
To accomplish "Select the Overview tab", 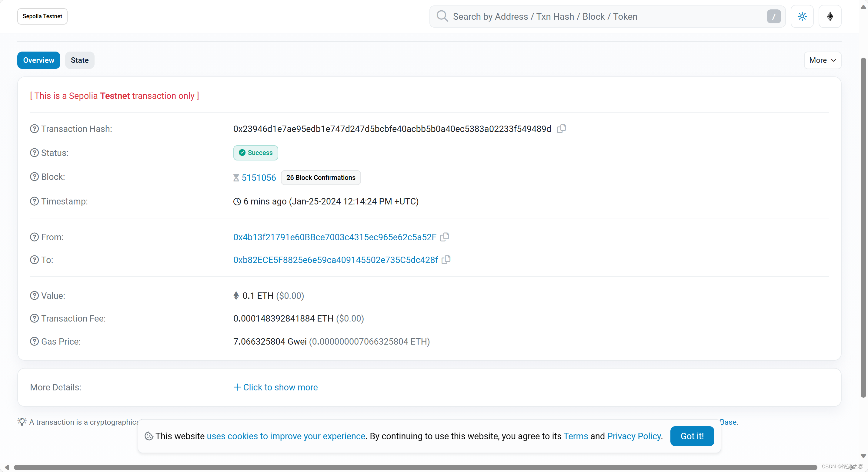I will pyautogui.click(x=38, y=60).
